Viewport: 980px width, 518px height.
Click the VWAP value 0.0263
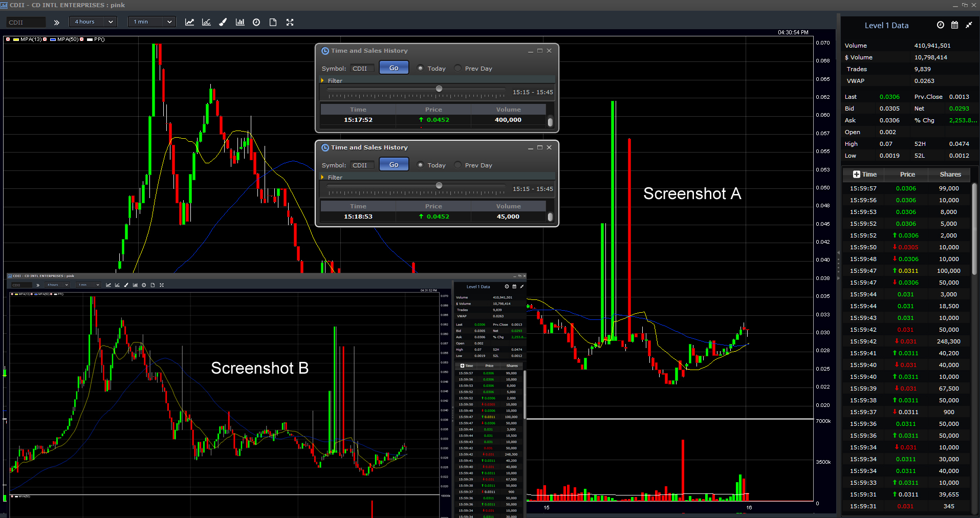point(924,81)
